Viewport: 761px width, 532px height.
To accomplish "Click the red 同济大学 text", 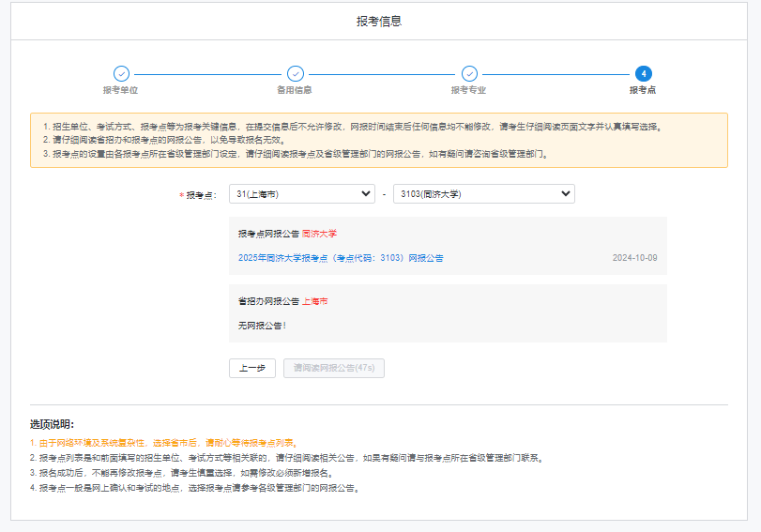I will coord(319,234).
